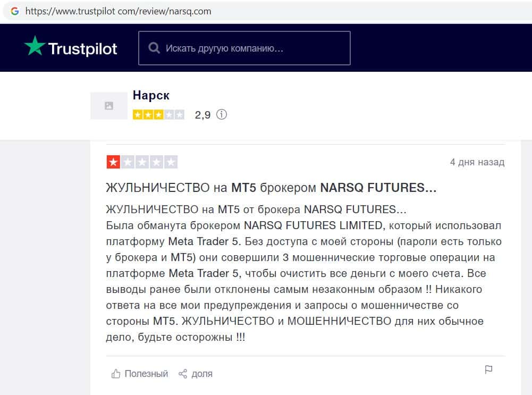
Task: Click the review body paragraph text
Action: 303,273
